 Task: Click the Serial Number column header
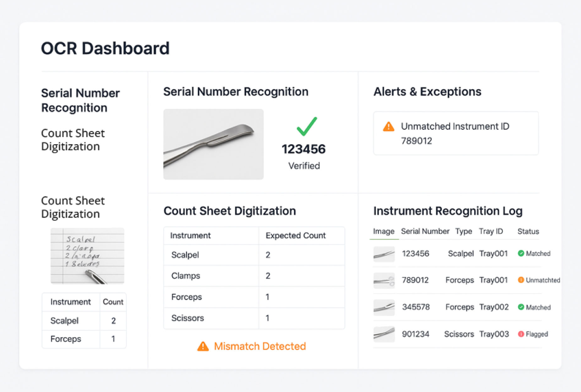(425, 231)
